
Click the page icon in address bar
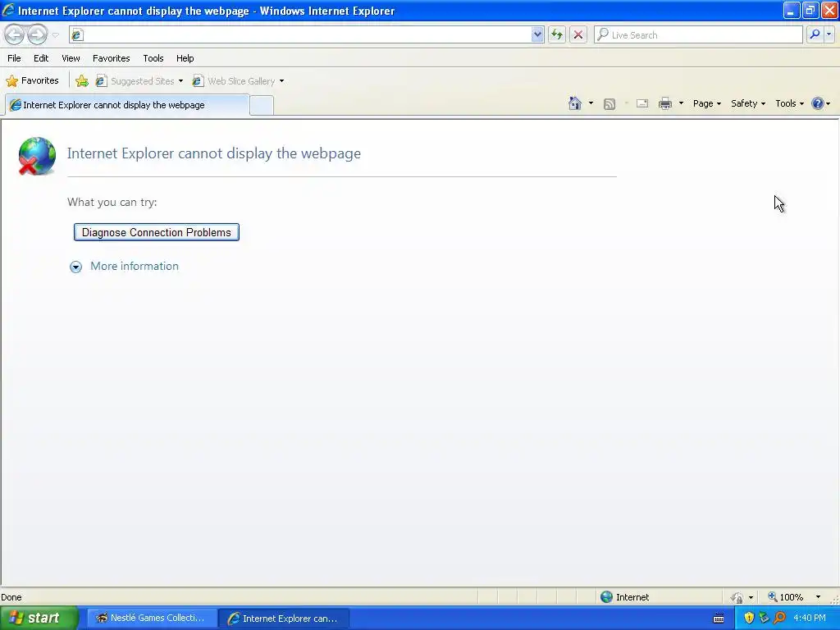(77, 34)
